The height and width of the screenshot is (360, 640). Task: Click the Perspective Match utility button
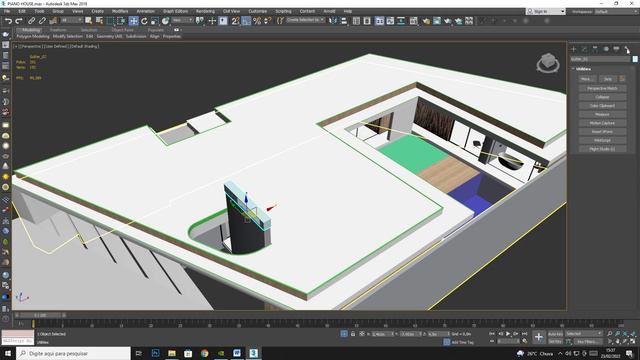pyautogui.click(x=602, y=88)
